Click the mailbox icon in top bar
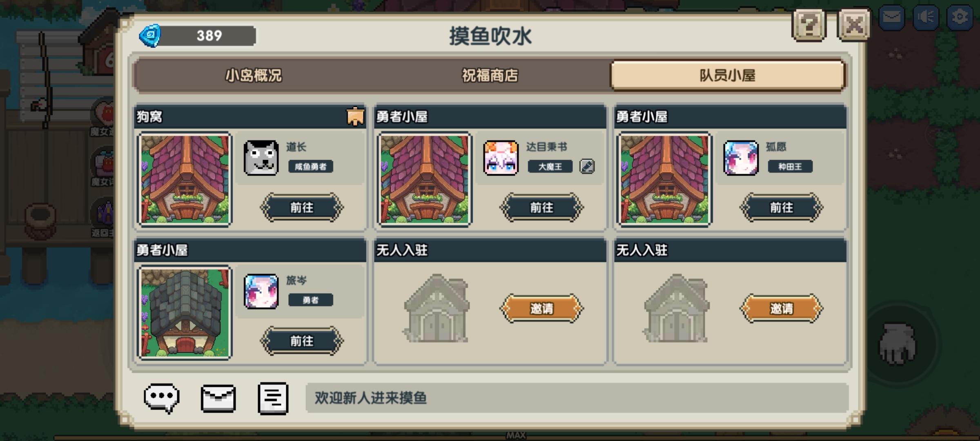 point(892,17)
